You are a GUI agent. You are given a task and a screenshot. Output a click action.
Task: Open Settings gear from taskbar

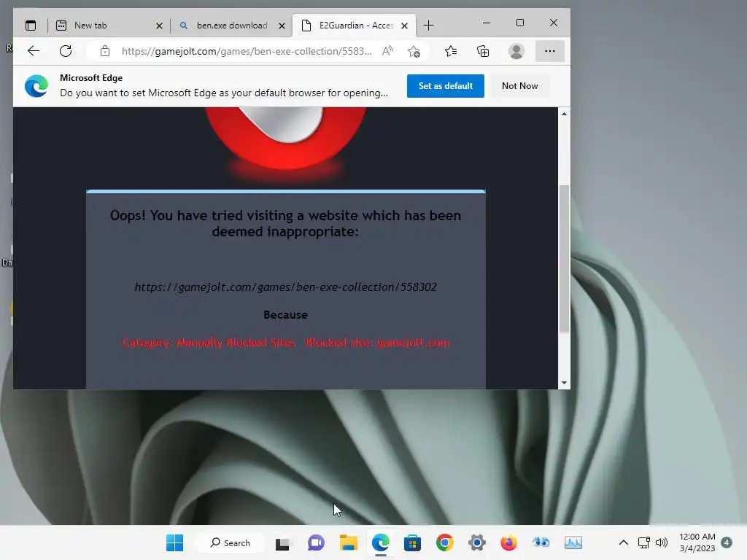477,542
